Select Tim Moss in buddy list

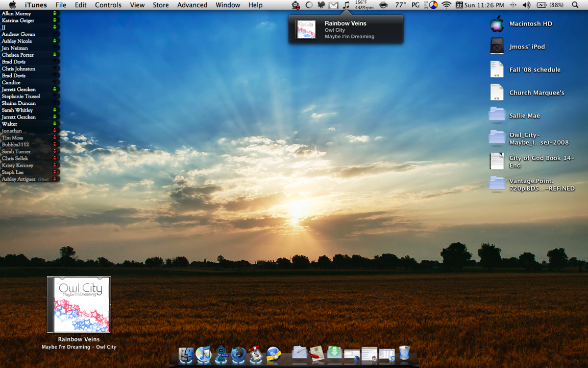(x=30, y=138)
